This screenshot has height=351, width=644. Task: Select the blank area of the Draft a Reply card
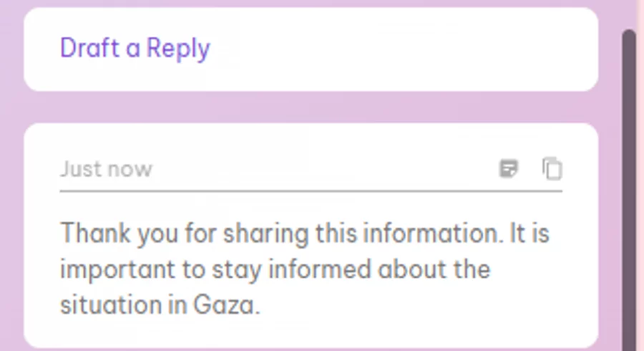tap(401, 49)
